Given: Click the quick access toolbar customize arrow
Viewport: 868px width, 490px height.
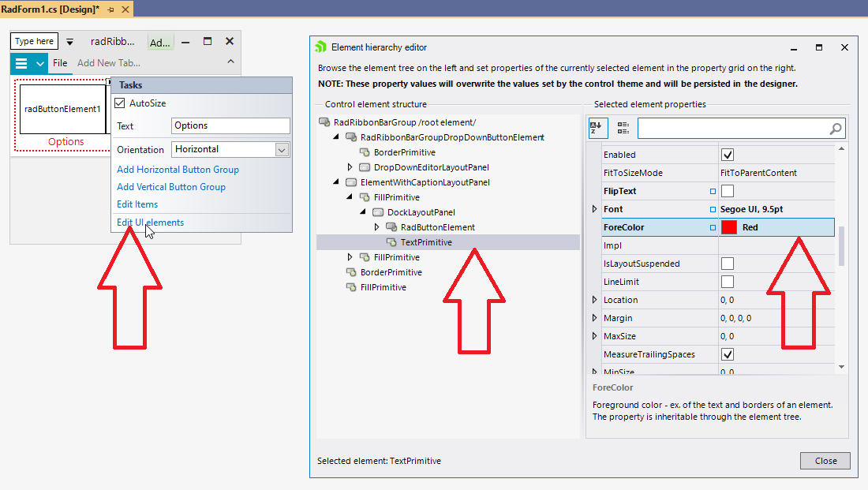Looking at the screenshot, I should [x=69, y=42].
